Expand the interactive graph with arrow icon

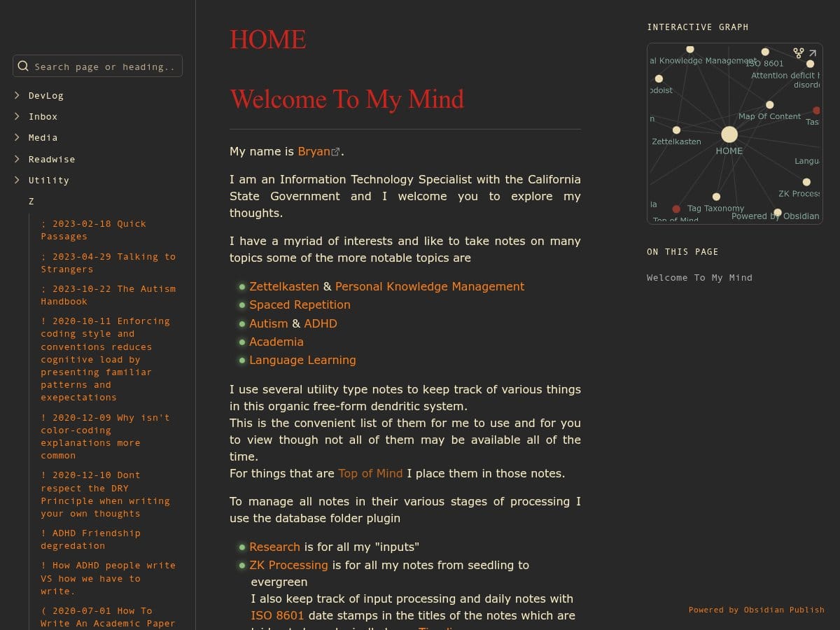813,52
